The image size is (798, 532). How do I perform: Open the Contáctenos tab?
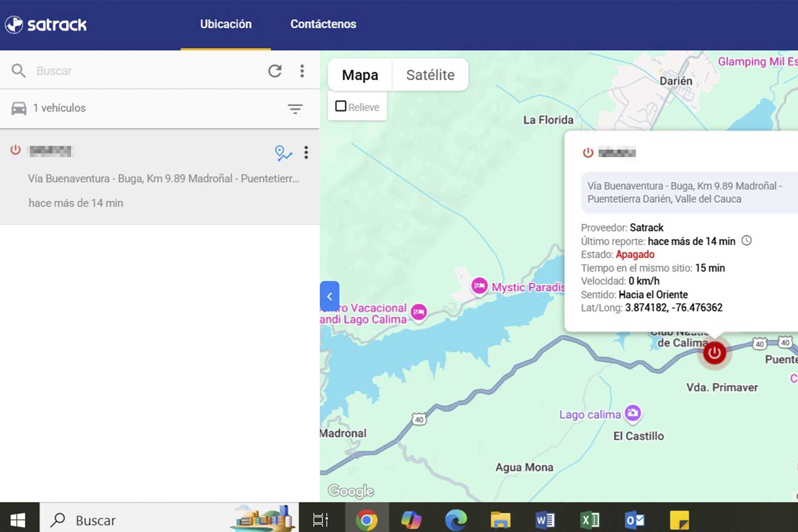323,24
